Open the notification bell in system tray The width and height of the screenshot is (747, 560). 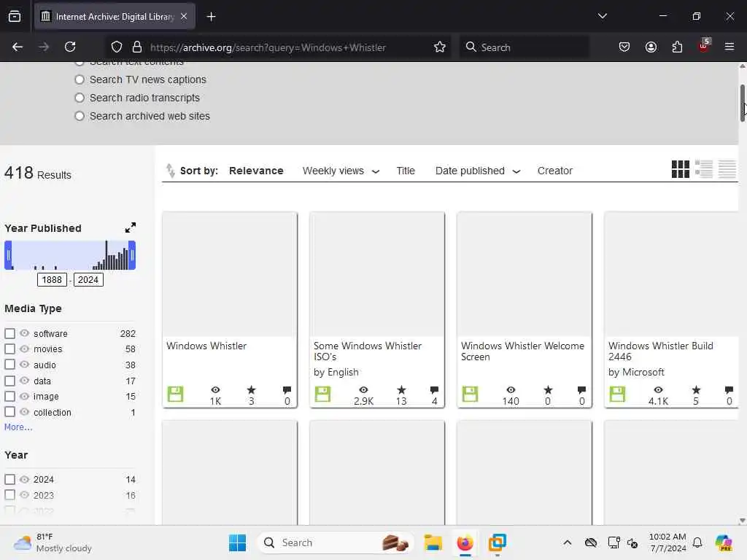pyautogui.click(x=697, y=542)
